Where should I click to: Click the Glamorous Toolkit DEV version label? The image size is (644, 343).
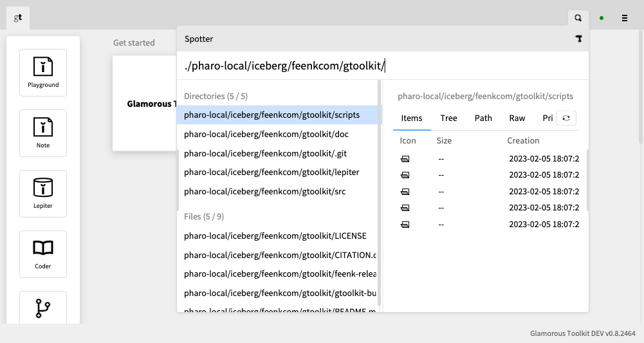pyautogui.click(x=582, y=333)
